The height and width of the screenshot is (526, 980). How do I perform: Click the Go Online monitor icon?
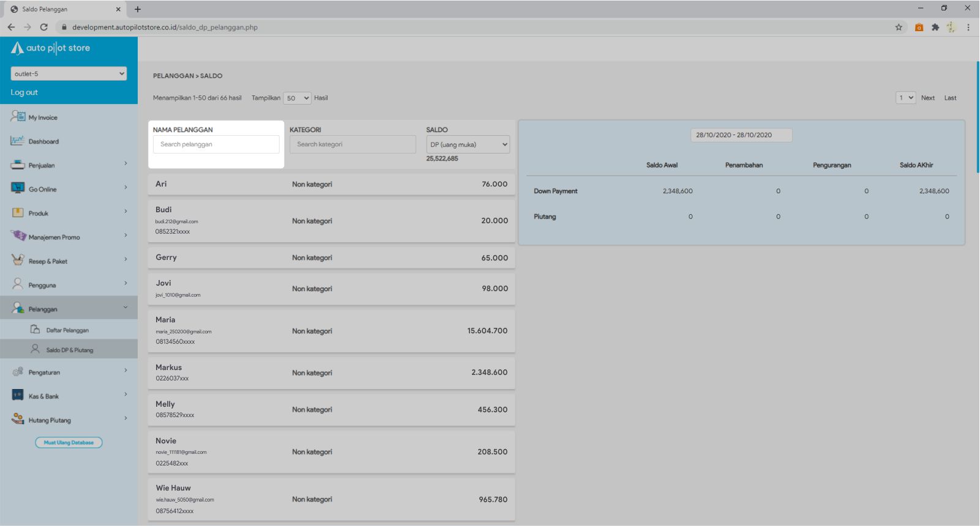pos(18,188)
